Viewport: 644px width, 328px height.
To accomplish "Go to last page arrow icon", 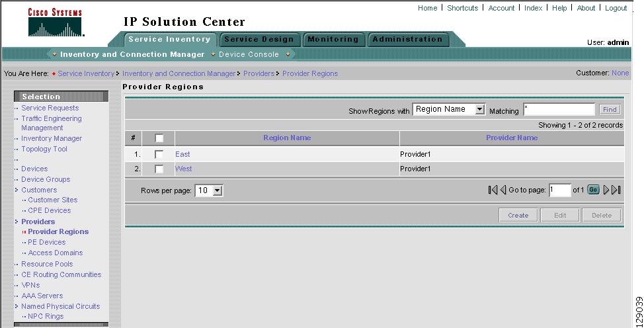I will (616, 190).
